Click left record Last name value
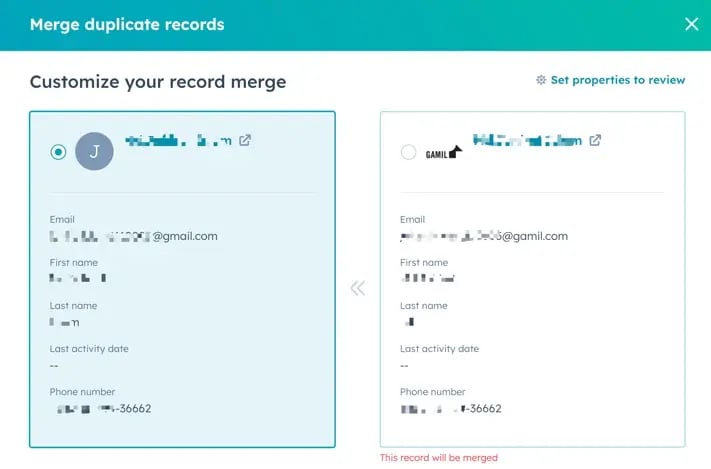Image resolution: width=711 pixels, height=469 pixels. [x=64, y=322]
